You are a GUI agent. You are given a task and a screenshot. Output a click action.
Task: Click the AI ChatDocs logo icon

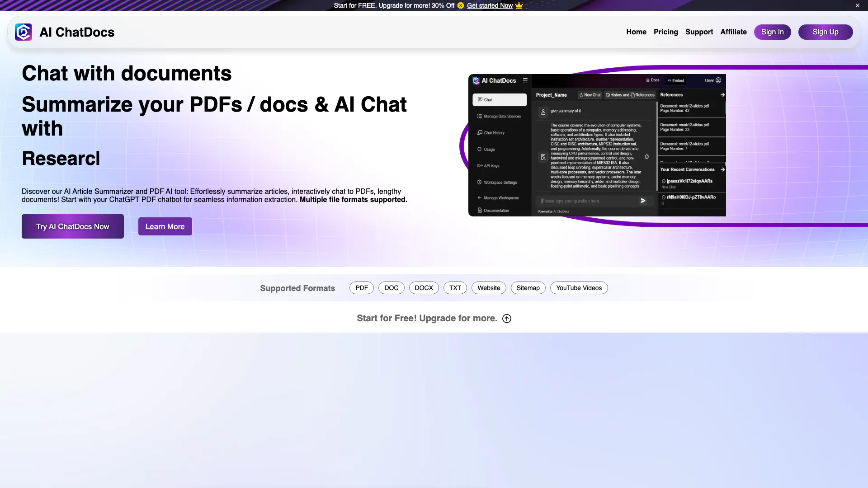pos(24,32)
